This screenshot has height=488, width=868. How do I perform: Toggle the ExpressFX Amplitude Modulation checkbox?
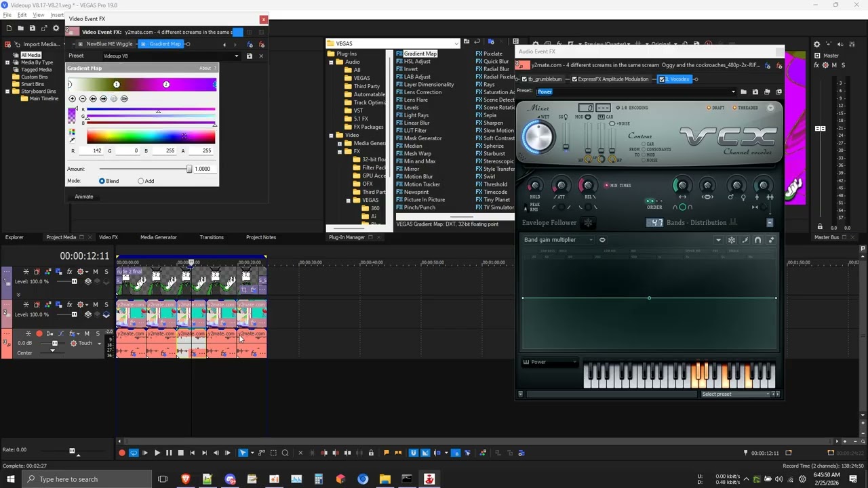(574, 79)
